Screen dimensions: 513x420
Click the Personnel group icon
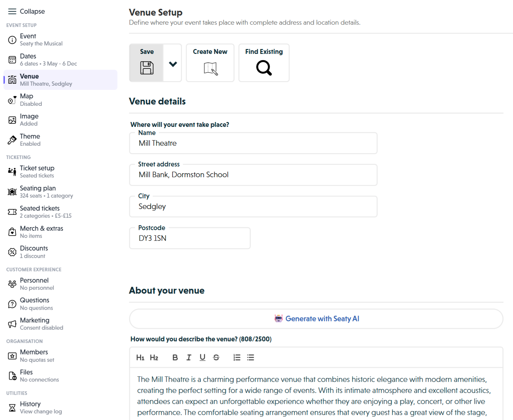coord(12,284)
